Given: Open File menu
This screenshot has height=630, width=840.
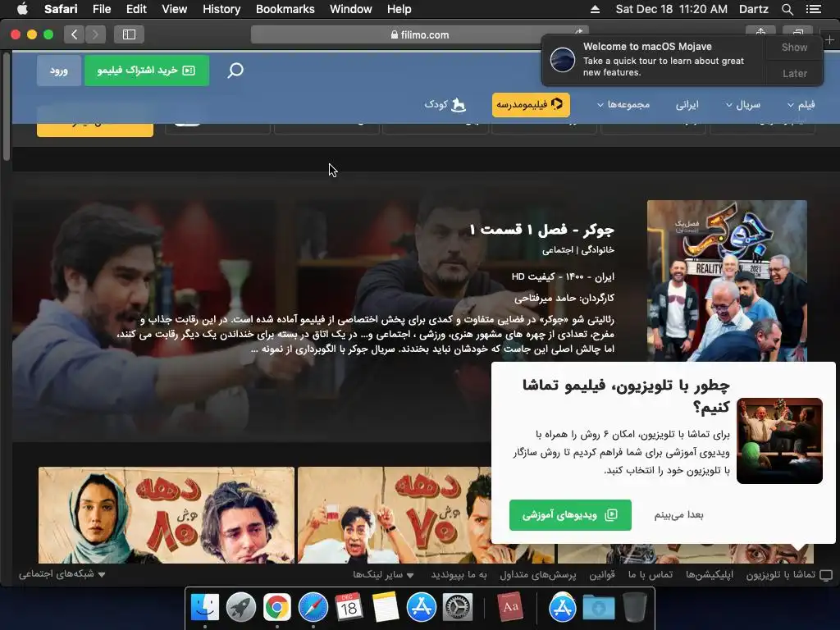Looking at the screenshot, I should (x=102, y=9).
